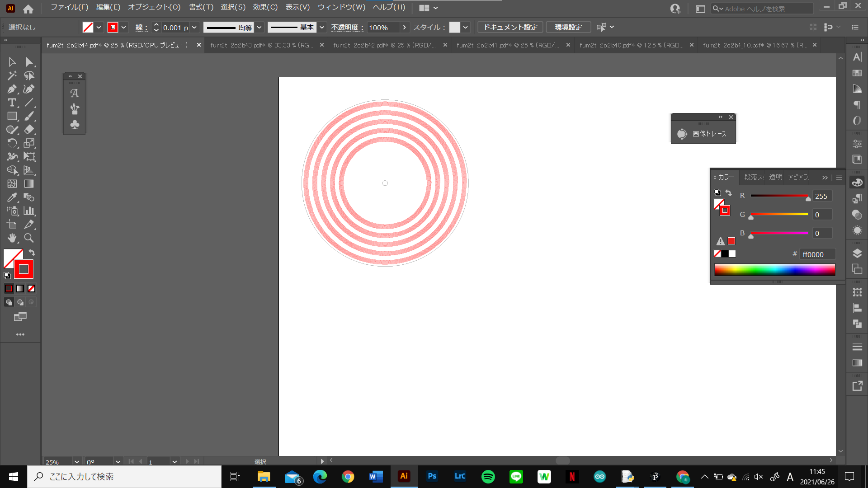Viewport: 868px width, 488px height.
Task: Swap fill and stroke in toolbar
Action: click(32, 253)
